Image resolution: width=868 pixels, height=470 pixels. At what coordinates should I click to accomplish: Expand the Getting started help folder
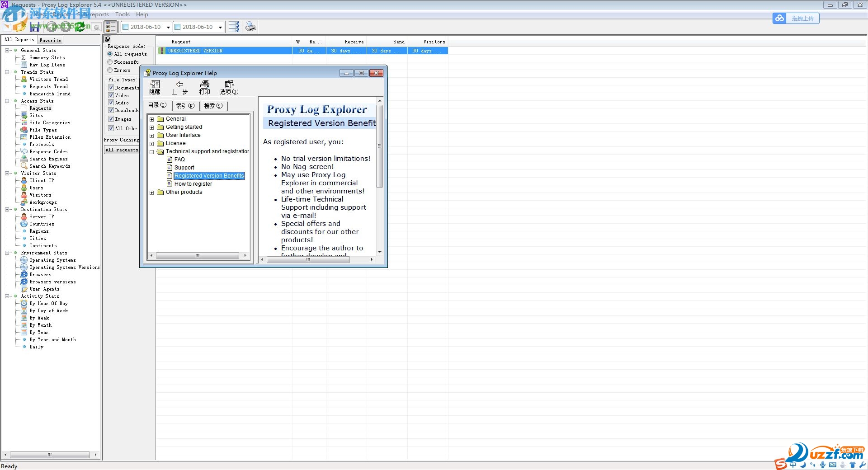point(152,127)
